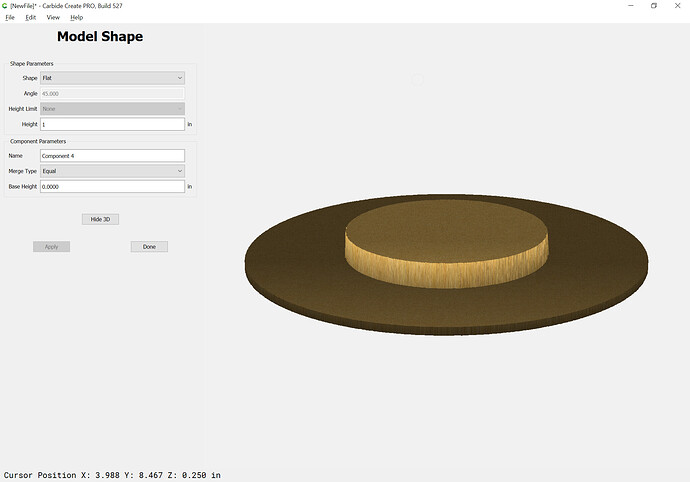This screenshot has height=482, width=690.
Task: Click the Carbide Create app icon in title bar
Action: tap(5, 6)
